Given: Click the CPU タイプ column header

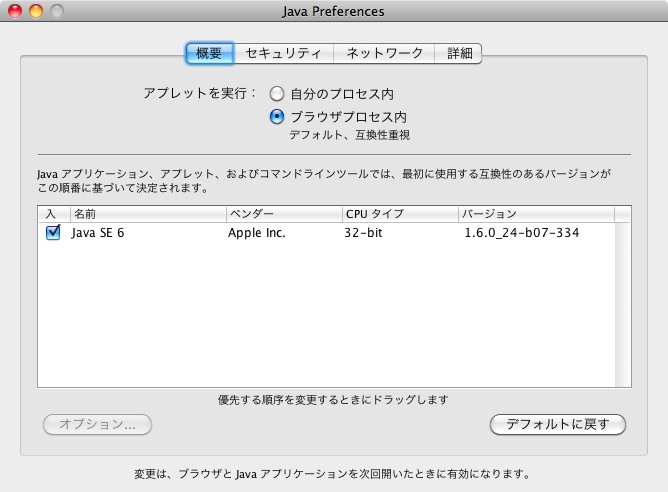Looking at the screenshot, I should coord(398,214).
